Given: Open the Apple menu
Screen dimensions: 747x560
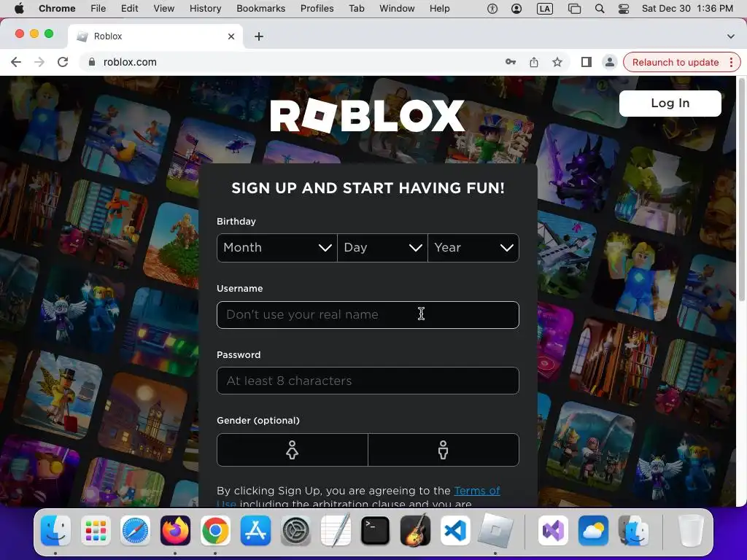Looking at the screenshot, I should (x=19, y=9).
